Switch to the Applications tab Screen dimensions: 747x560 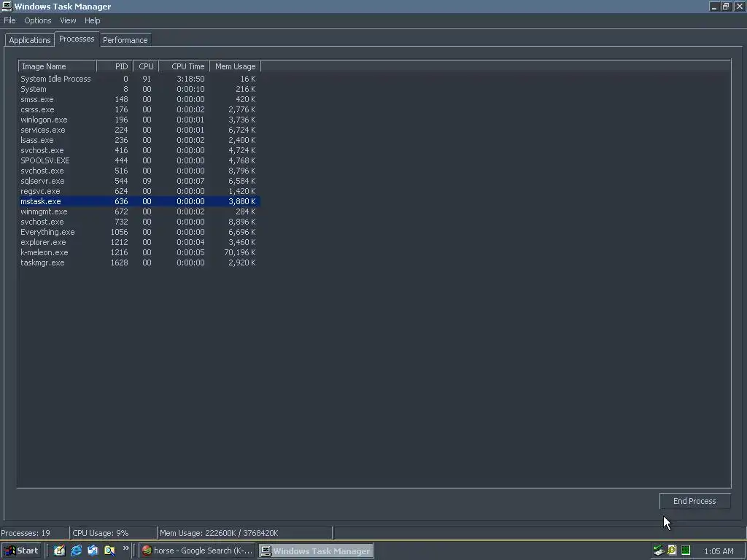[x=29, y=40]
